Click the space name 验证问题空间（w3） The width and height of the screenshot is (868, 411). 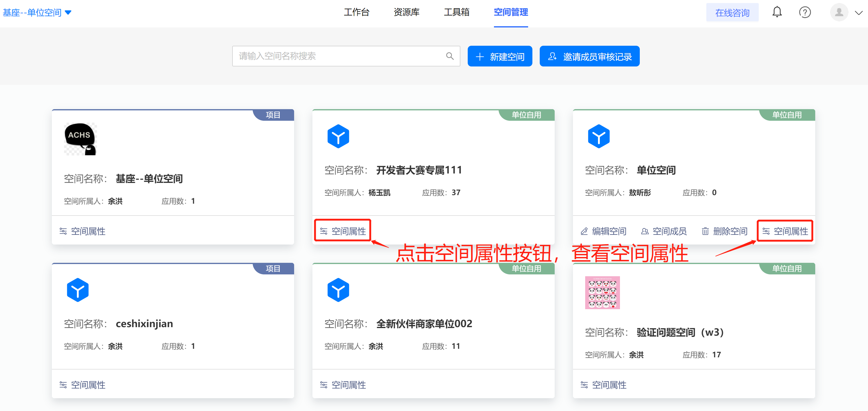pyautogui.click(x=680, y=332)
